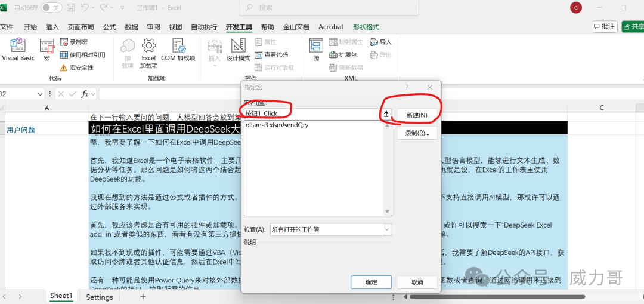Start 录制宏 macro recording
644x304 pixels.
[74, 42]
